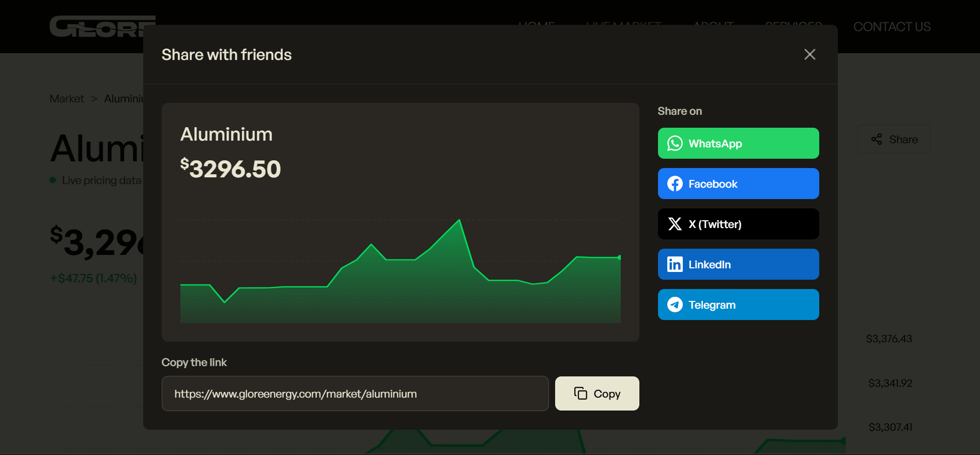Click the +$47.75 (1.47%) change text

tap(94, 278)
